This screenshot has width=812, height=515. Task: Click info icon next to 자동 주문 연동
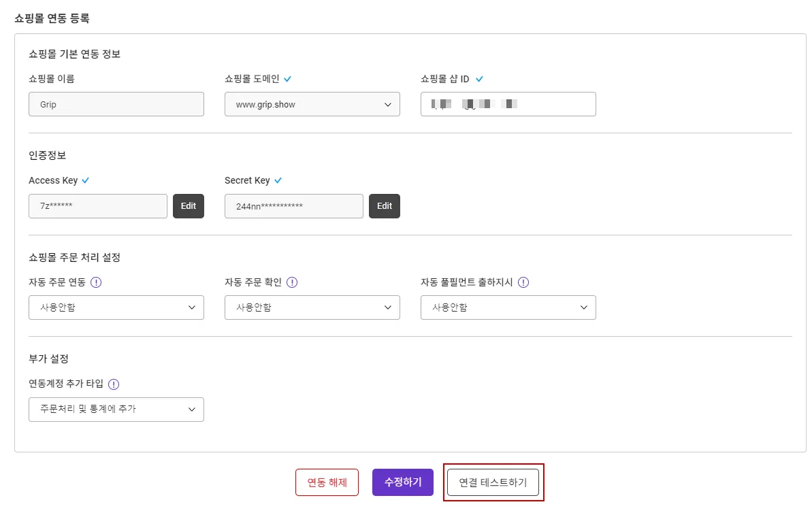[x=96, y=282]
